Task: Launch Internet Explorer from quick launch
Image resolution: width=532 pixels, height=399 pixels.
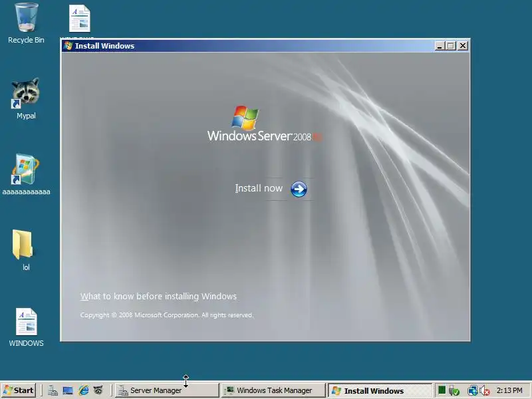Action: (x=84, y=391)
